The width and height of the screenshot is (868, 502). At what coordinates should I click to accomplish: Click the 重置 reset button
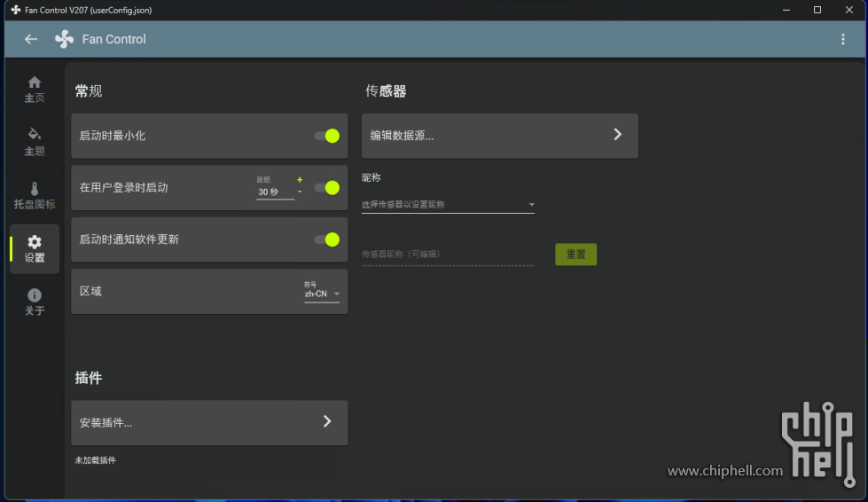(x=575, y=255)
